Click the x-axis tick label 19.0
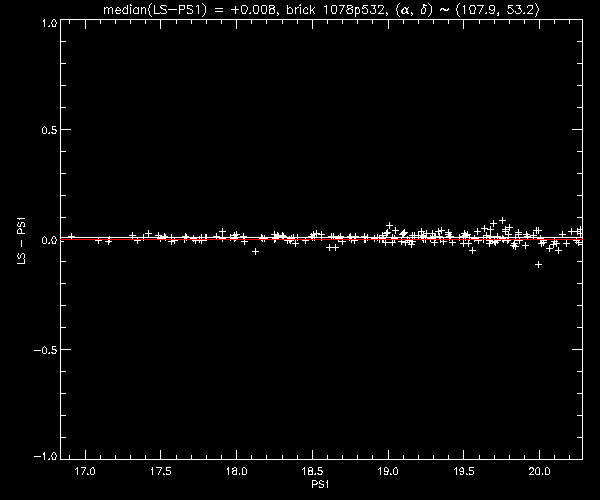This screenshot has width=600, height=500. tap(388, 471)
